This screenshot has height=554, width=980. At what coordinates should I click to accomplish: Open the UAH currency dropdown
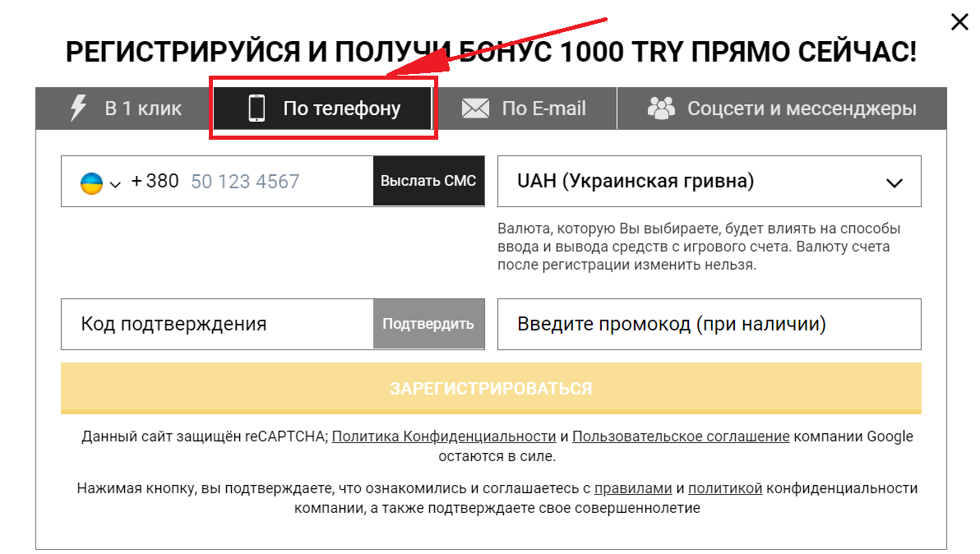click(x=710, y=181)
